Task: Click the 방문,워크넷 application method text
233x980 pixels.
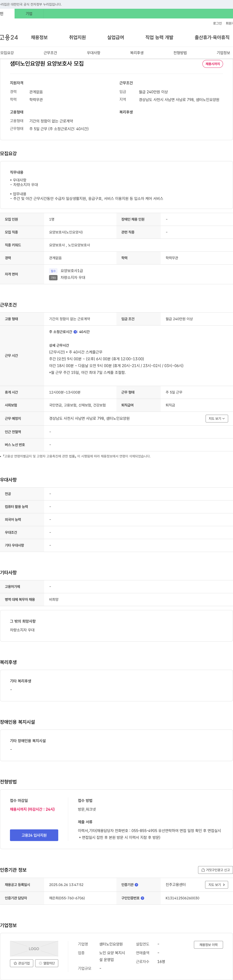Action: coord(87,809)
